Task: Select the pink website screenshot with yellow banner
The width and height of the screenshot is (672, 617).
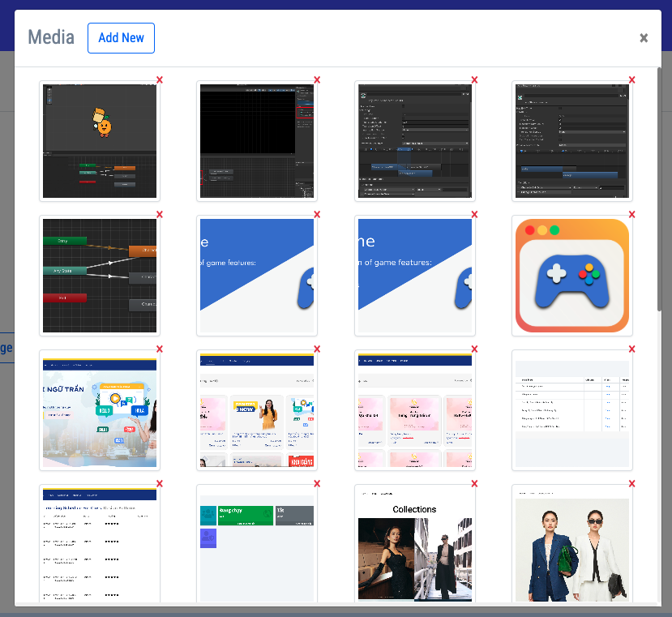Action: pyautogui.click(x=256, y=410)
